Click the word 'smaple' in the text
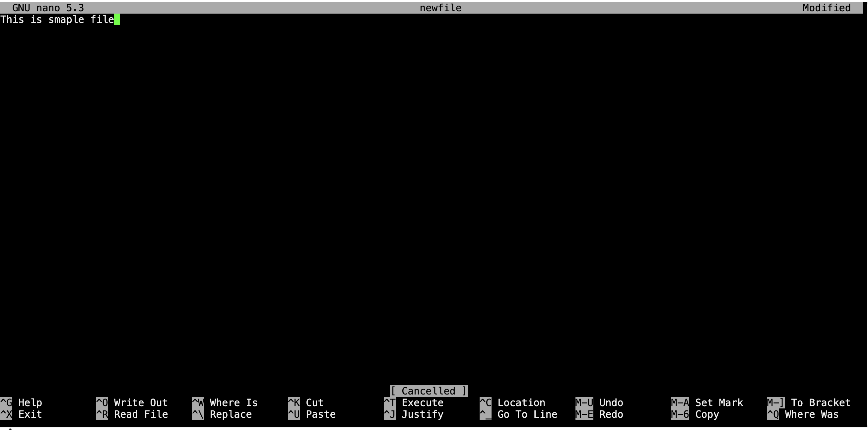The width and height of the screenshot is (868, 430). [x=66, y=20]
